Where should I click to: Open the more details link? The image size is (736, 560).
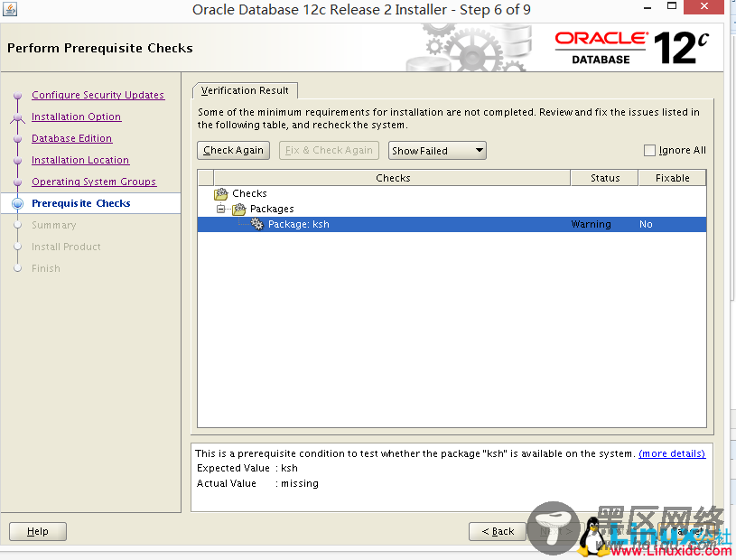click(x=672, y=453)
